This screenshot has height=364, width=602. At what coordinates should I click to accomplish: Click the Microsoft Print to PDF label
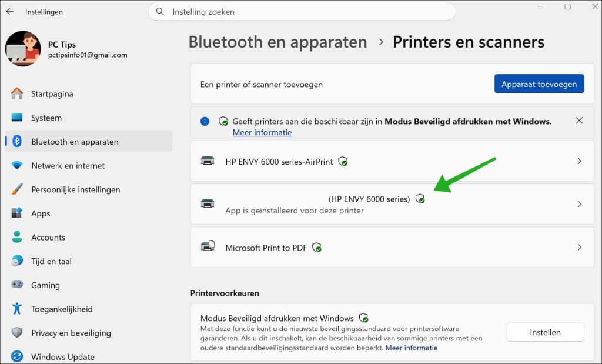click(266, 248)
